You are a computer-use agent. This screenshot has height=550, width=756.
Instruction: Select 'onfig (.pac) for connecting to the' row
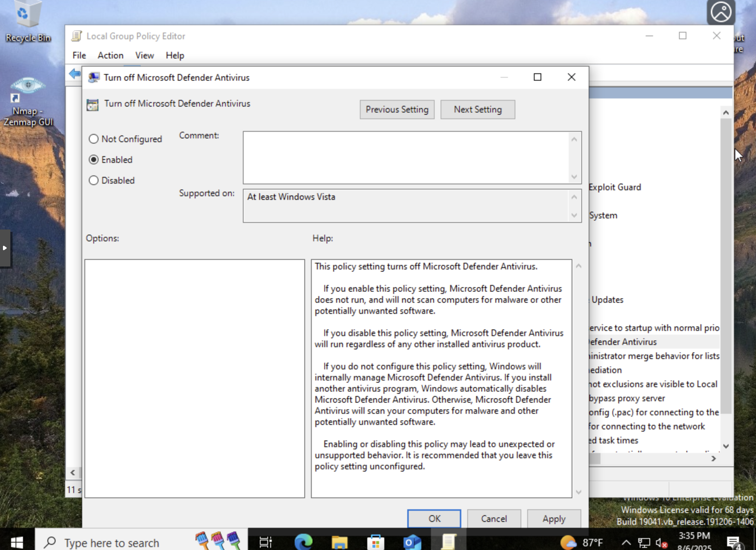point(654,412)
